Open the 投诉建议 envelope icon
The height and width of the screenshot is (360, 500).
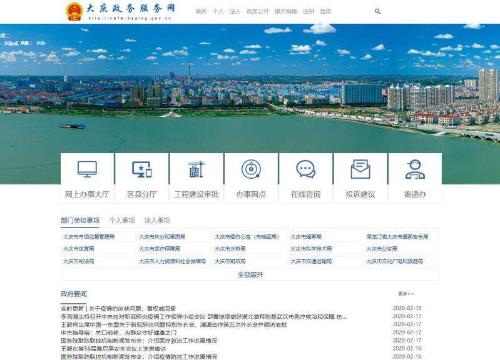360,169
